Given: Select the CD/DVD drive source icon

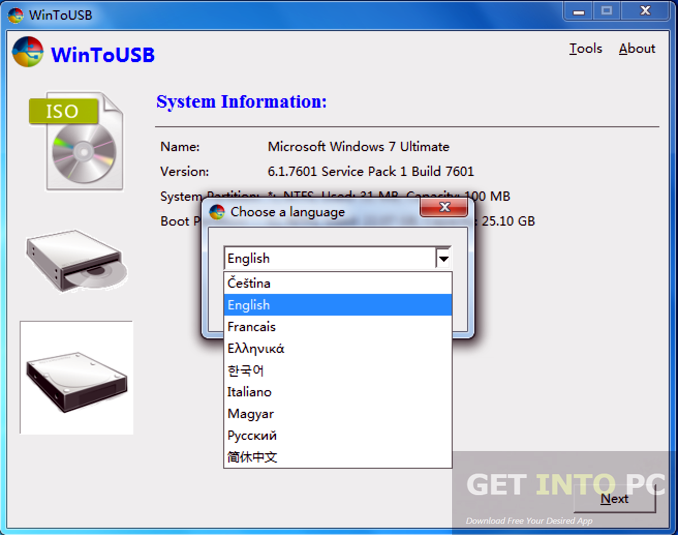Looking at the screenshot, I should (77, 261).
